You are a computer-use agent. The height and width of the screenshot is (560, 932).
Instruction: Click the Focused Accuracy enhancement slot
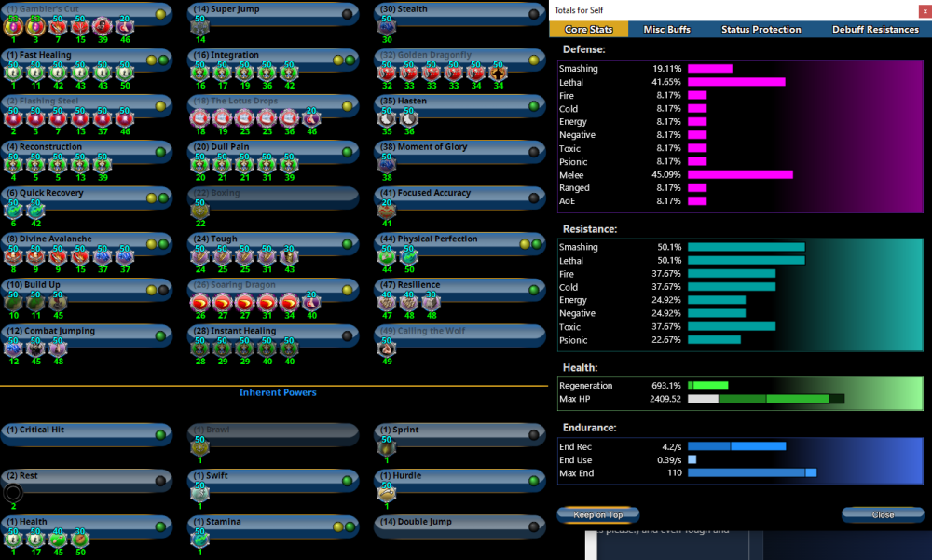(x=386, y=212)
